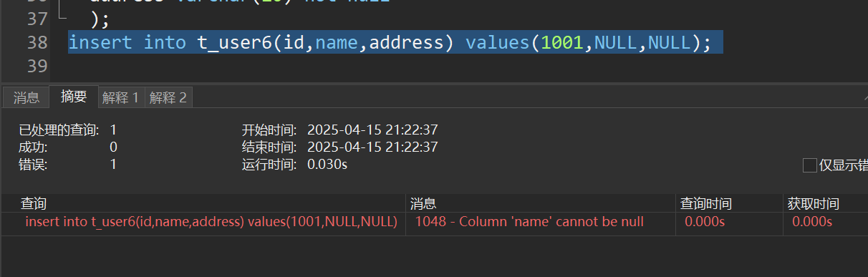Click the 查询 column header
This screenshot has height=277, width=868.
pos(203,204)
